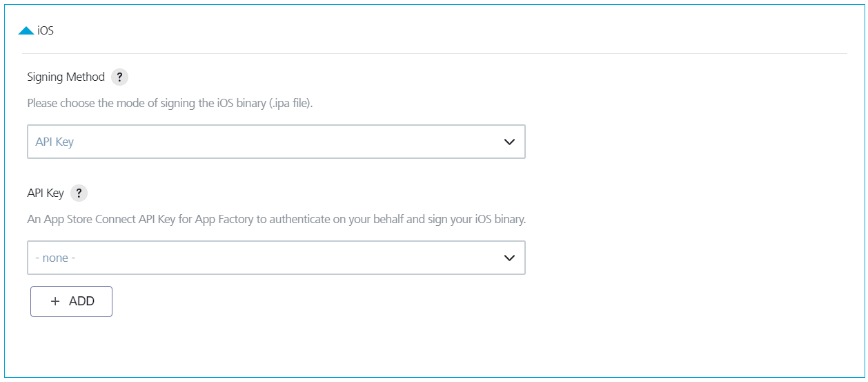This screenshot has height=382, width=868.
Task: Click the chevron arrow on the '- none -' dropdown
Action: pyautogui.click(x=509, y=258)
